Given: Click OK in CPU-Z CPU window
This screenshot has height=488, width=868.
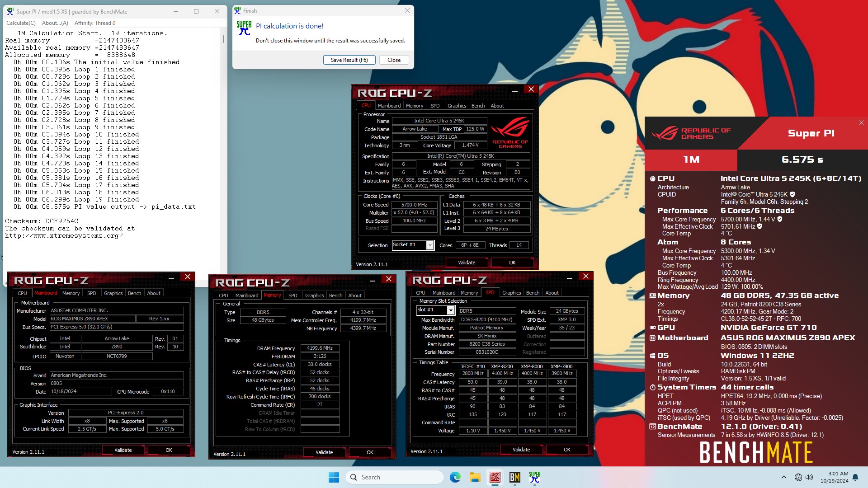Looking at the screenshot, I should pyautogui.click(x=512, y=263).
